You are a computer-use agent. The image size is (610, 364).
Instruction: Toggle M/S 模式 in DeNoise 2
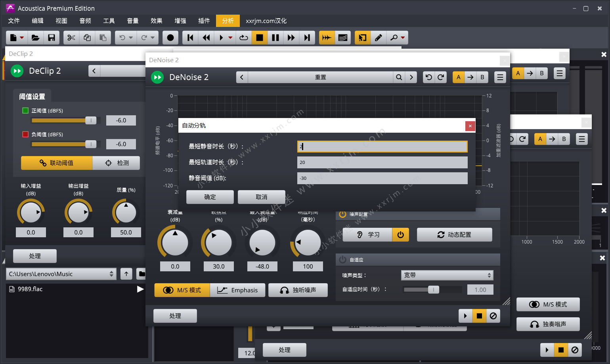tap(182, 290)
